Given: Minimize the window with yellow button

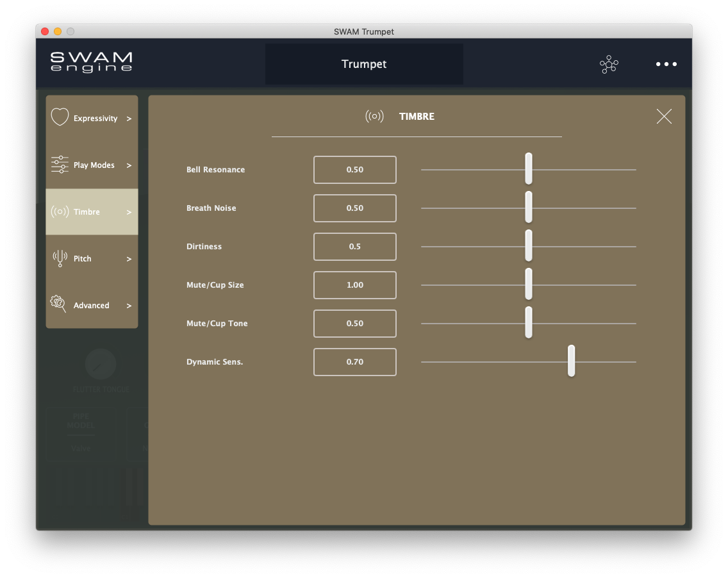Looking at the screenshot, I should point(58,31).
